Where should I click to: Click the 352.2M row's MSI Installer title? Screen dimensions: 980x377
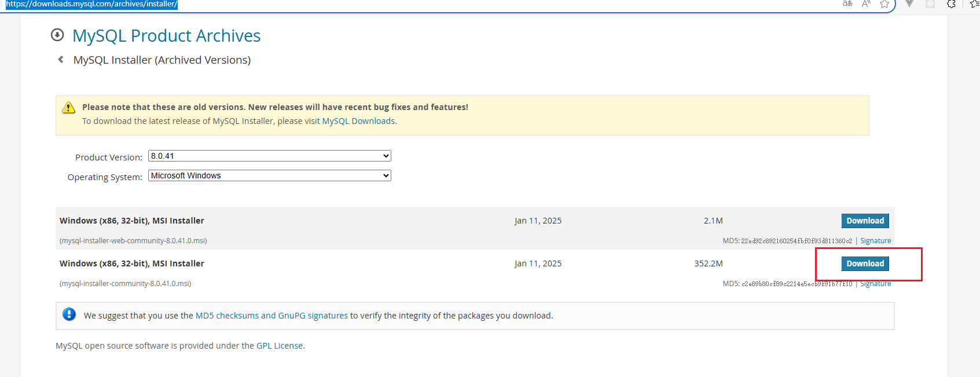pos(132,263)
